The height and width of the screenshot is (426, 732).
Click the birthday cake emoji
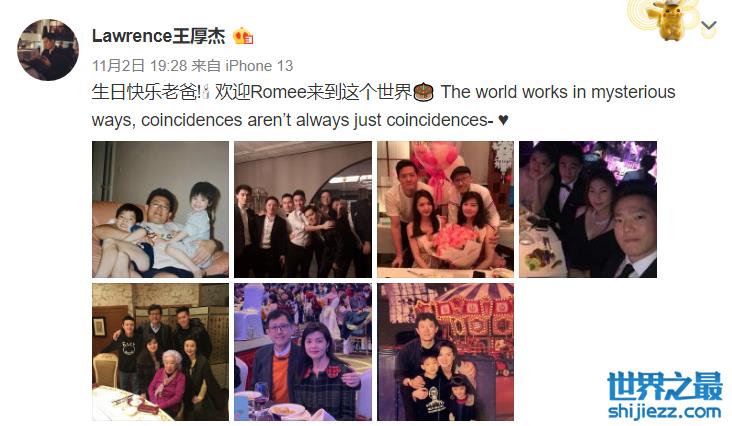[424, 92]
